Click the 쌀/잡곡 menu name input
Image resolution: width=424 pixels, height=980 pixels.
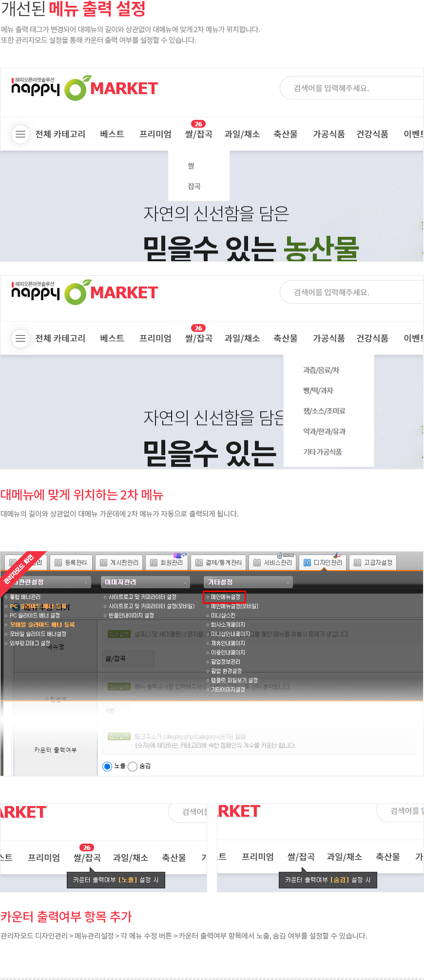128,658
